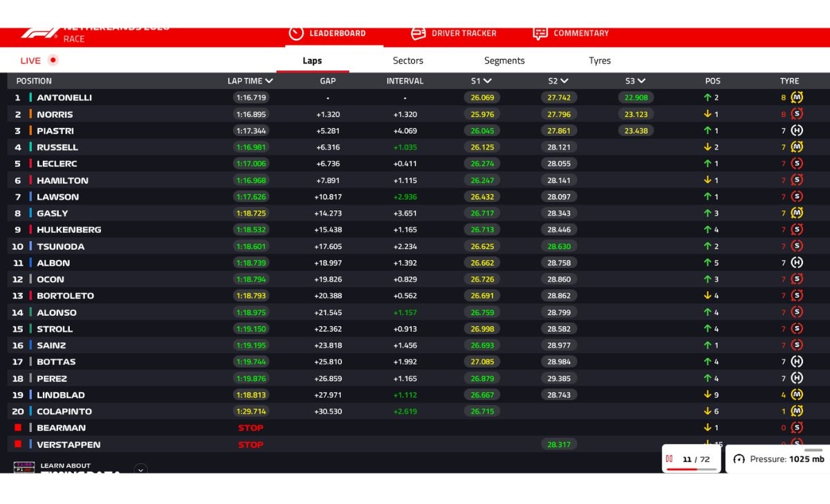Viewport: 830px width, 504px height.
Task: Open the LAP TIME column dropdown
Action: pyautogui.click(x=268, y=81)
